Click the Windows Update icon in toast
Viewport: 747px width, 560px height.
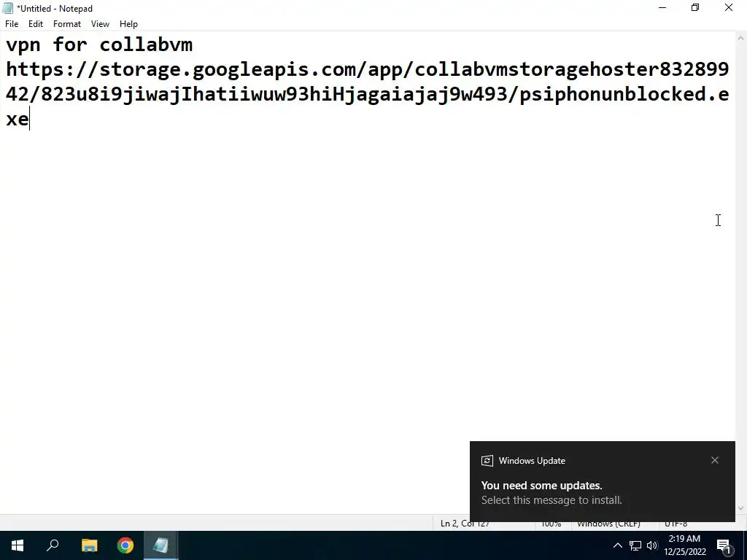coord(487,461)
